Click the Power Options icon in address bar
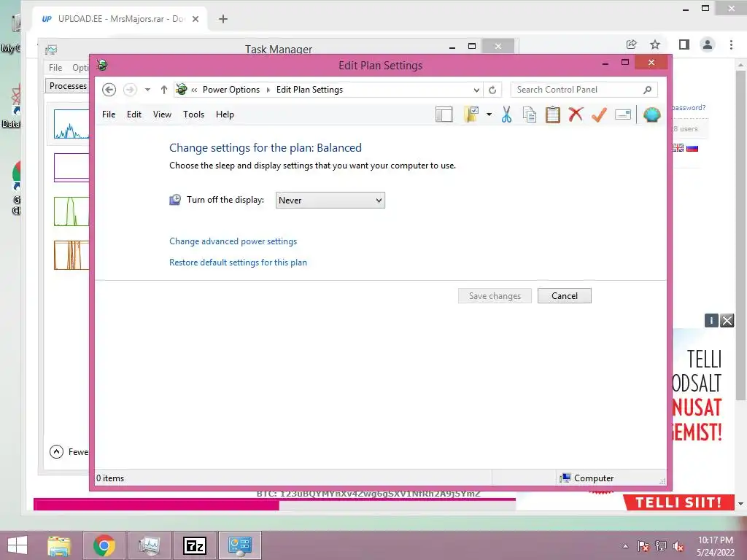This screenshot has width=747, height=560. [x=182, y=89]
